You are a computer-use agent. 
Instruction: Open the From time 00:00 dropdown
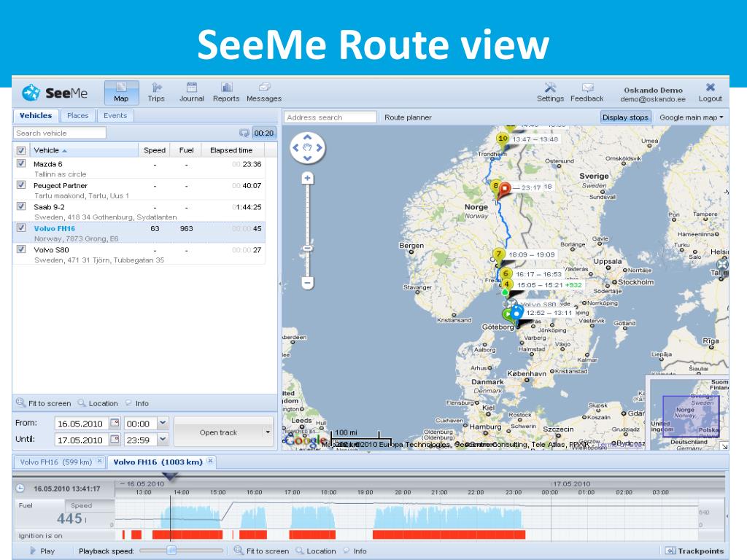click(163, 423)
